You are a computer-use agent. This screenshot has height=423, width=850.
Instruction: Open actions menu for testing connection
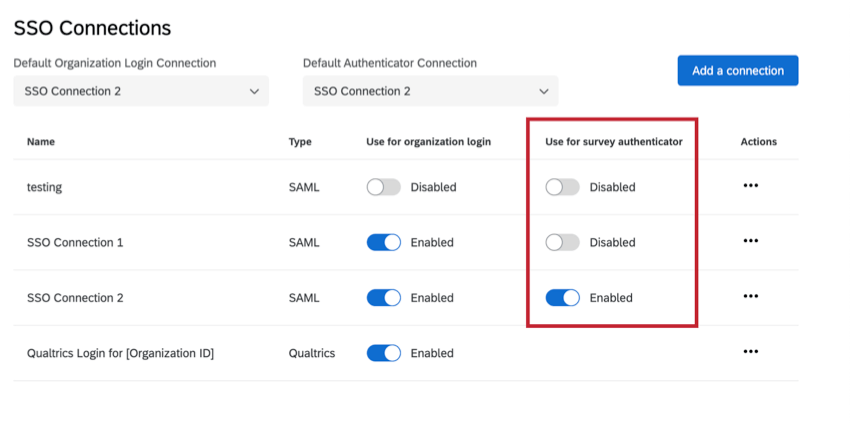751,186
